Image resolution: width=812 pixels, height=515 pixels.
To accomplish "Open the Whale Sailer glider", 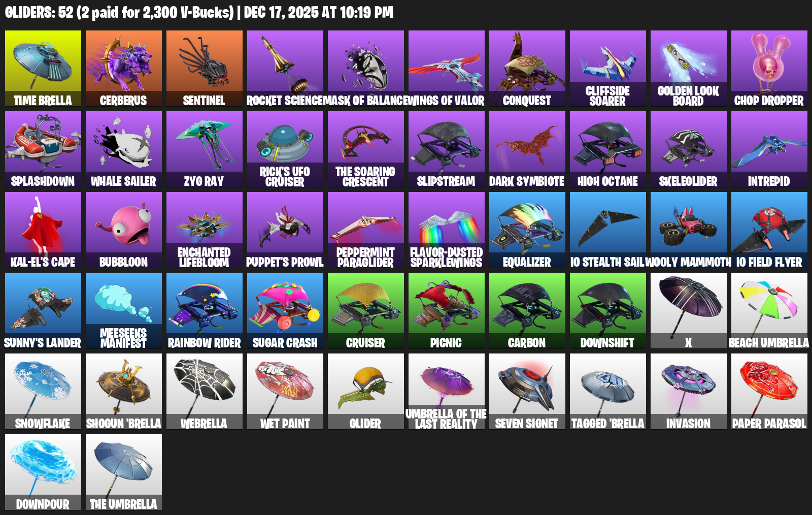I will [x=124, y=149].
